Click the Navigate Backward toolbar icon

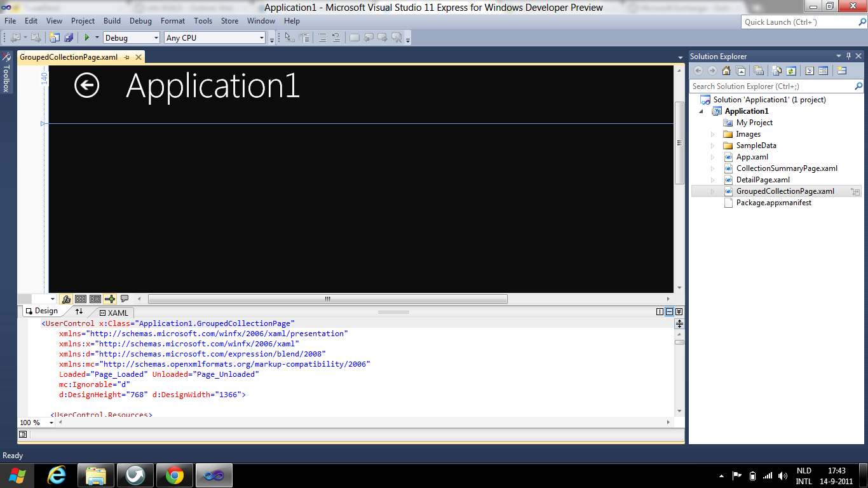point(15,38)
